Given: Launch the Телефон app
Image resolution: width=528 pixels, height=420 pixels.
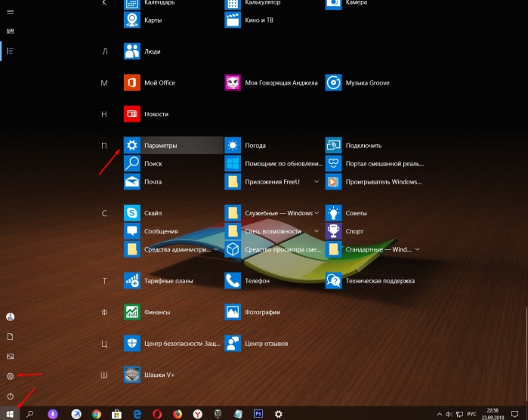Looking at the screenshot, I should [x=247, y=281].
